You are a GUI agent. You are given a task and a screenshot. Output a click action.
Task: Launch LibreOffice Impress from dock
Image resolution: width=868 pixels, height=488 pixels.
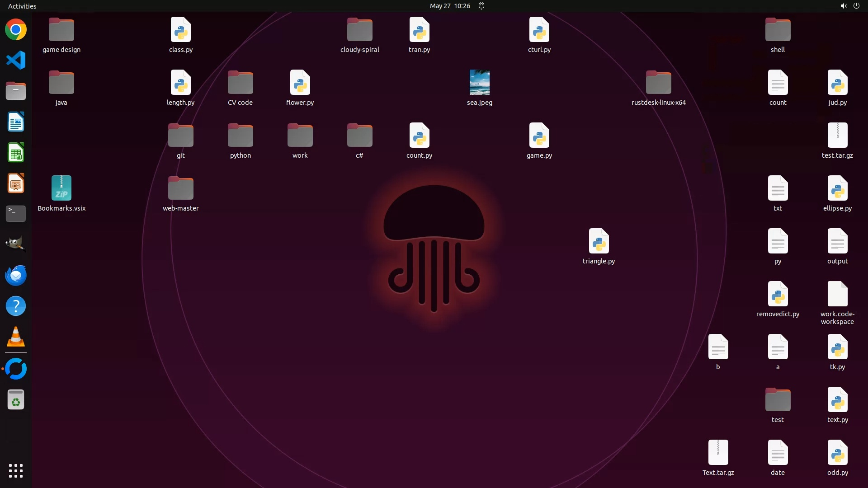coord(16,183)
